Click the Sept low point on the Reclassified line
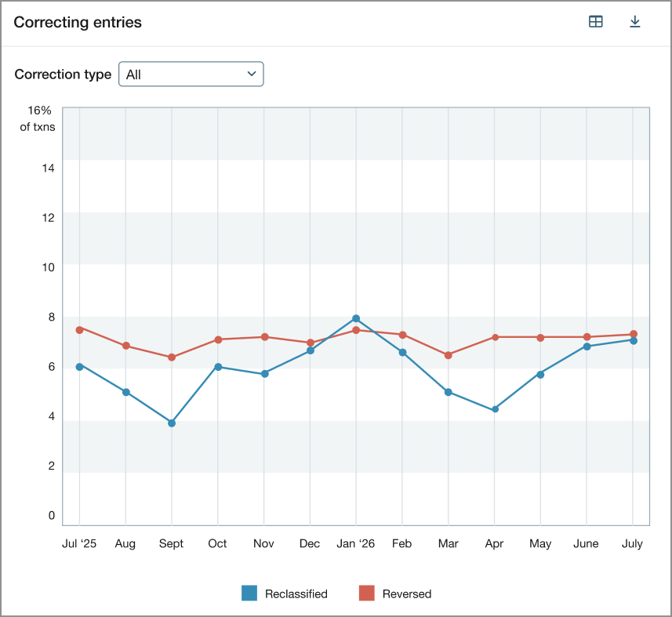Image resolution: width=672 pixels, height=617 pixels. tap(171, 423)
